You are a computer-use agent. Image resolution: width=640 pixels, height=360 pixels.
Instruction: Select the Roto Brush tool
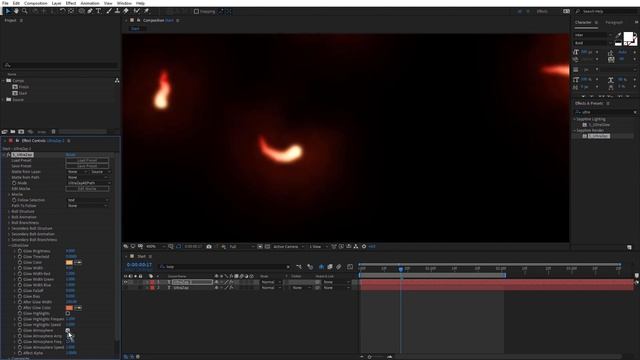137,11
